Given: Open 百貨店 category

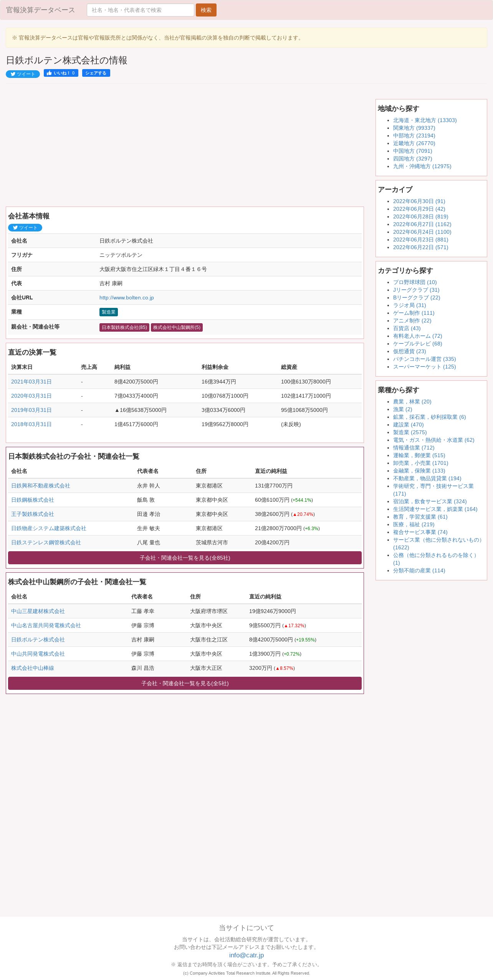Looking at the screenshot, I should click(x=407, y=328).
